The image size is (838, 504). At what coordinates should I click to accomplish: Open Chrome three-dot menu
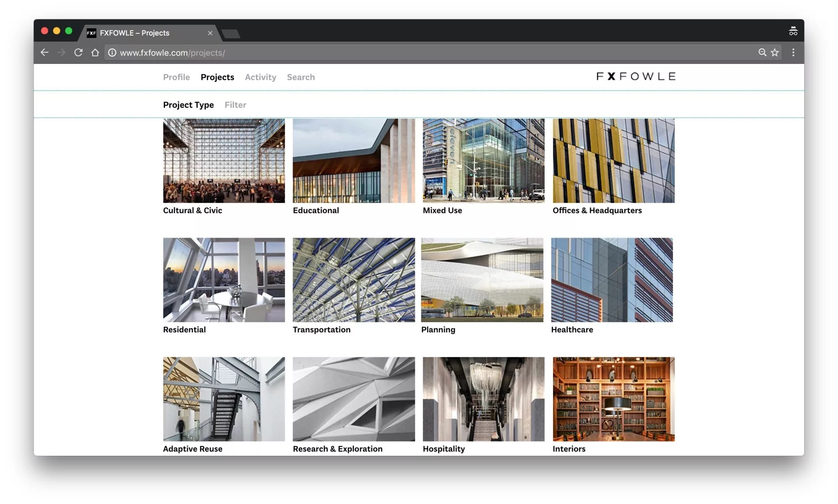793,52
